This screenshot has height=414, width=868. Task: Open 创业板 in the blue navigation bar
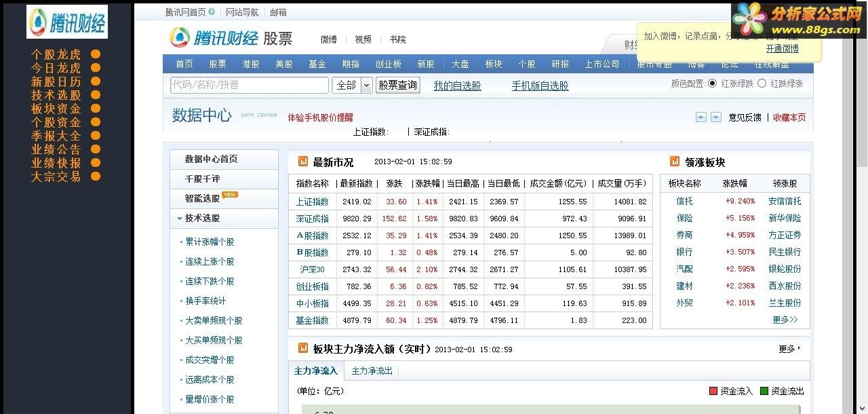pos(389,64)
